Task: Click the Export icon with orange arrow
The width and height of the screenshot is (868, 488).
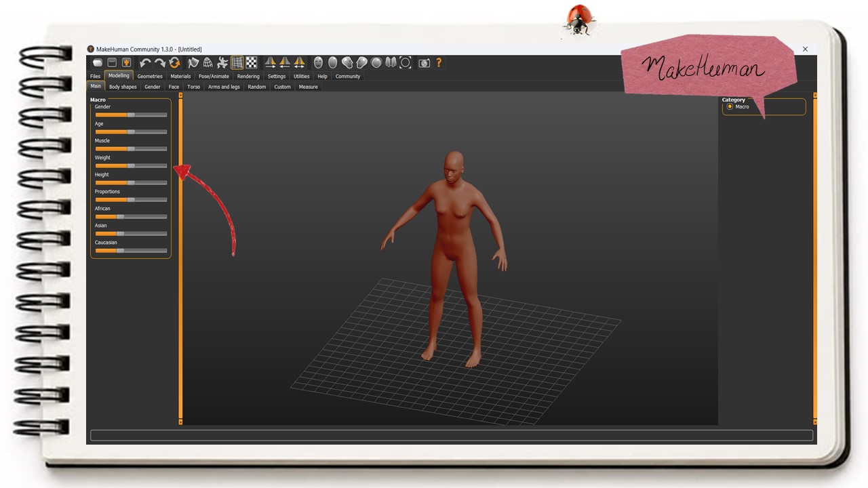Action: click(x=126, y=63)
